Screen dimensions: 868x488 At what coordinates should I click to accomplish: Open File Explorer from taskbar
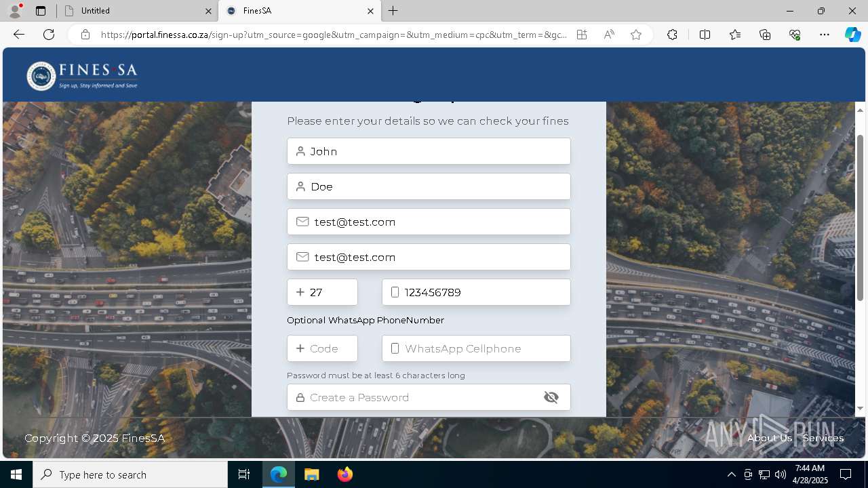[x=311, y=474]
